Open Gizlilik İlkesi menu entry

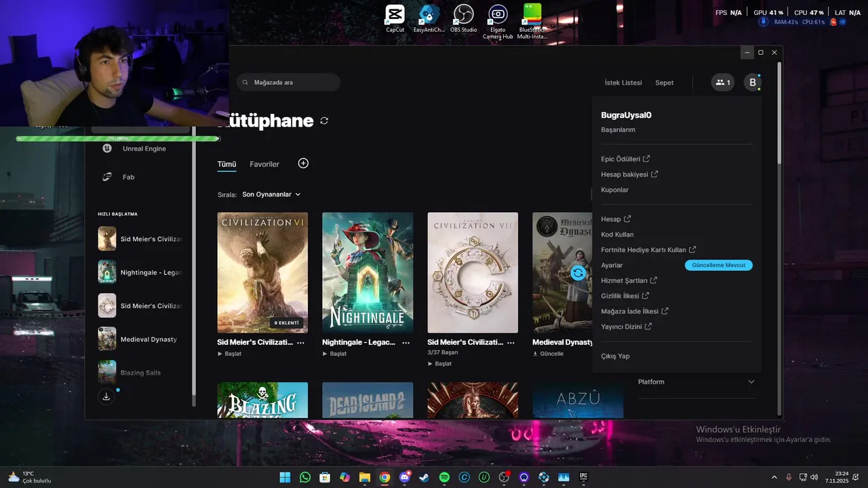(625, 296)
